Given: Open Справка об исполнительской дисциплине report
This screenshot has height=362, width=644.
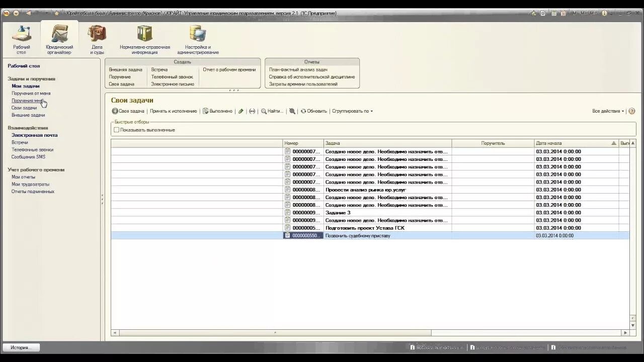Looking at the screenshot, I should [x=312, y=77].
